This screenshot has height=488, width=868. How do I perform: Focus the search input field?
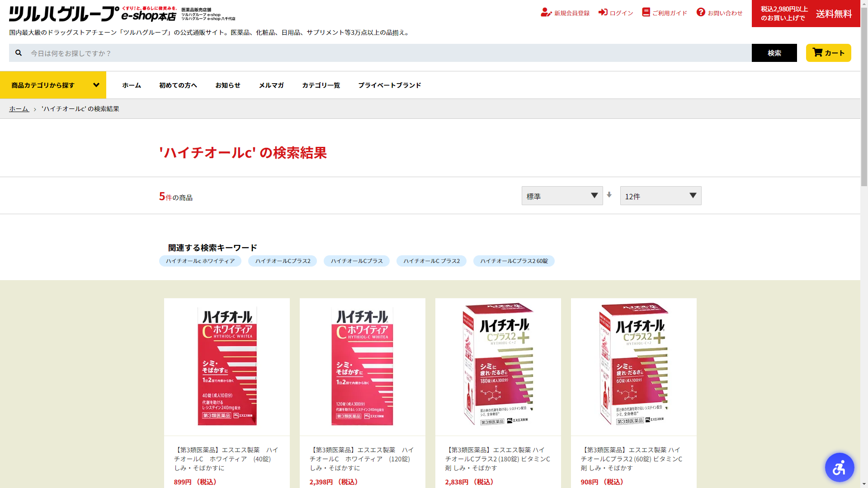tap(389, 53)
